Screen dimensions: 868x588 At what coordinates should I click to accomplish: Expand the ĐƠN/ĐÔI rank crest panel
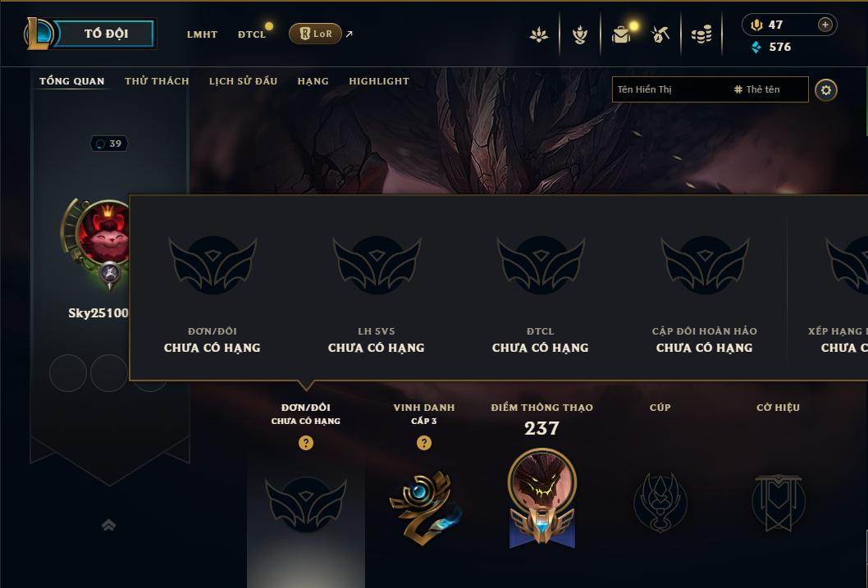[305, 504]
